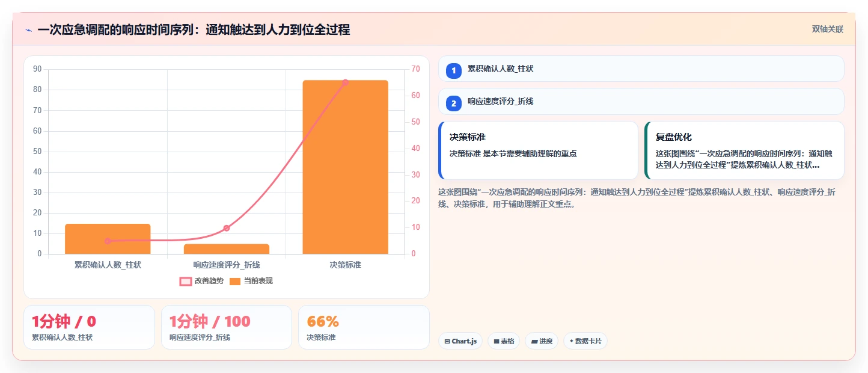Click the 数据卡片 sparkle icon
868x373 pixels.
pos(571,341)
